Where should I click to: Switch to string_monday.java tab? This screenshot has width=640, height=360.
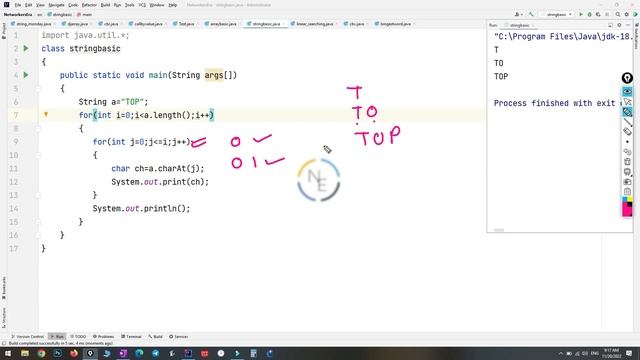34,24
